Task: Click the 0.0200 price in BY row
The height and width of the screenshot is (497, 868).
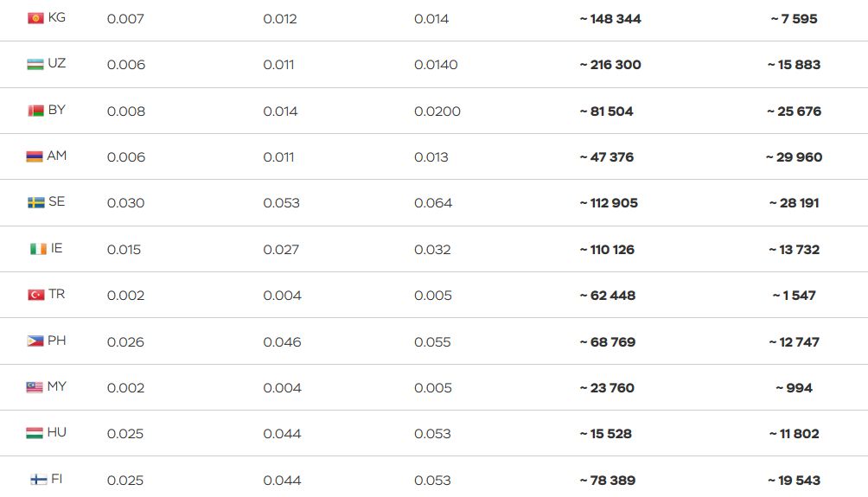Action: [x=437, y=112]
